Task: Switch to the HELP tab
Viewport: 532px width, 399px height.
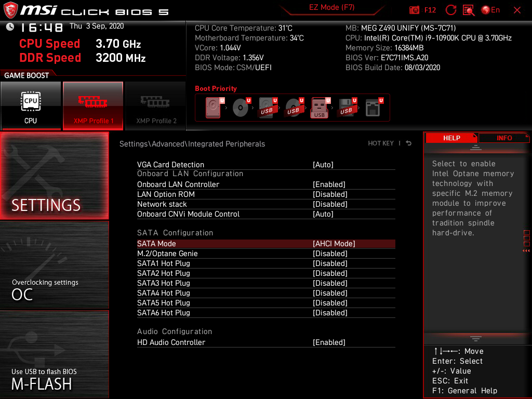Action: pos(451,138)
